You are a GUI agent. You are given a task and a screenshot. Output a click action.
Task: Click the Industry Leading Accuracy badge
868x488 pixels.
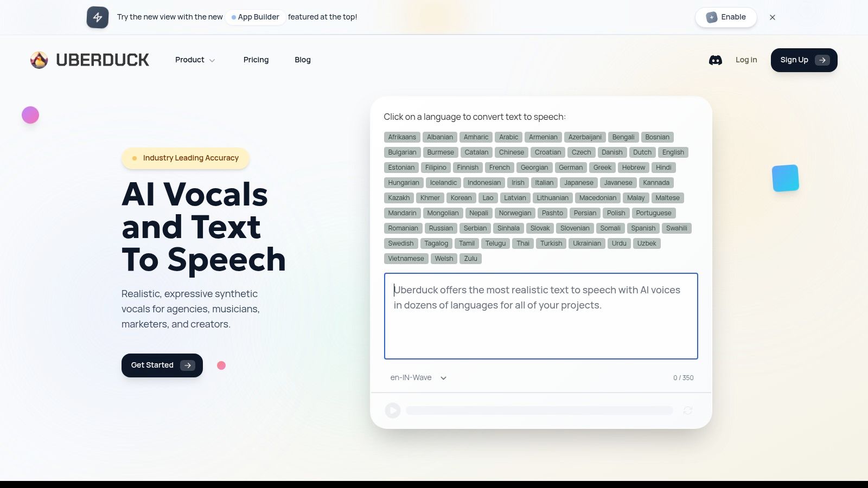[x=186, y=158]
